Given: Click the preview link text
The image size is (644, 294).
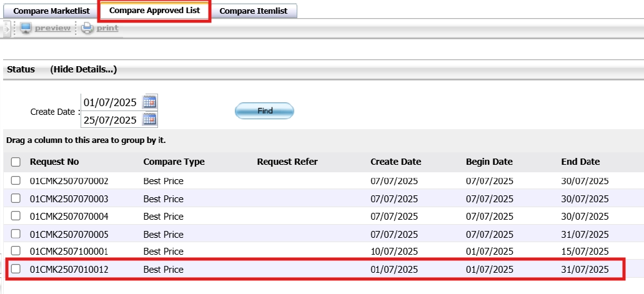Looking at the screenshot, I should click(52, 28).
